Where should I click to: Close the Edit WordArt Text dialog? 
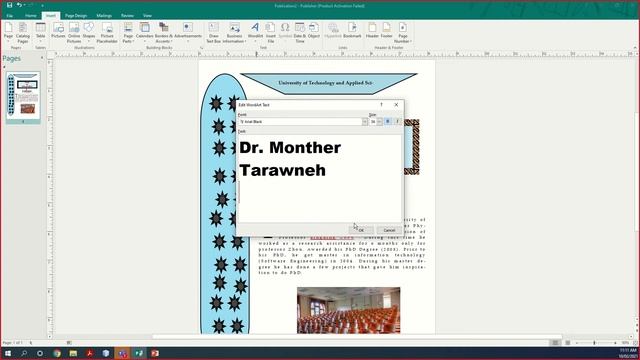click(396, 105)
